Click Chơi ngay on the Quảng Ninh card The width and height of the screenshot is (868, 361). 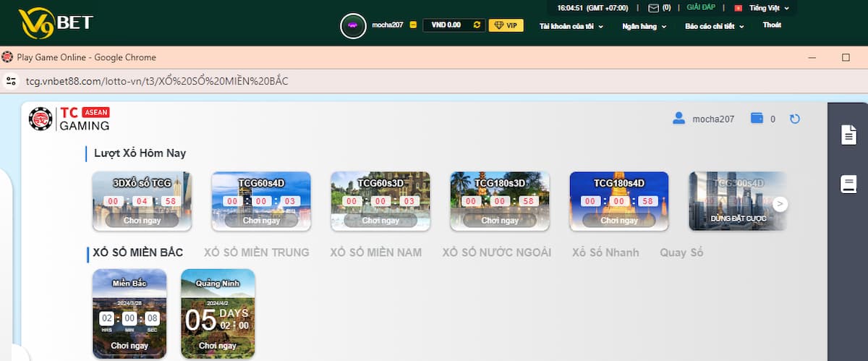(218, 346)
